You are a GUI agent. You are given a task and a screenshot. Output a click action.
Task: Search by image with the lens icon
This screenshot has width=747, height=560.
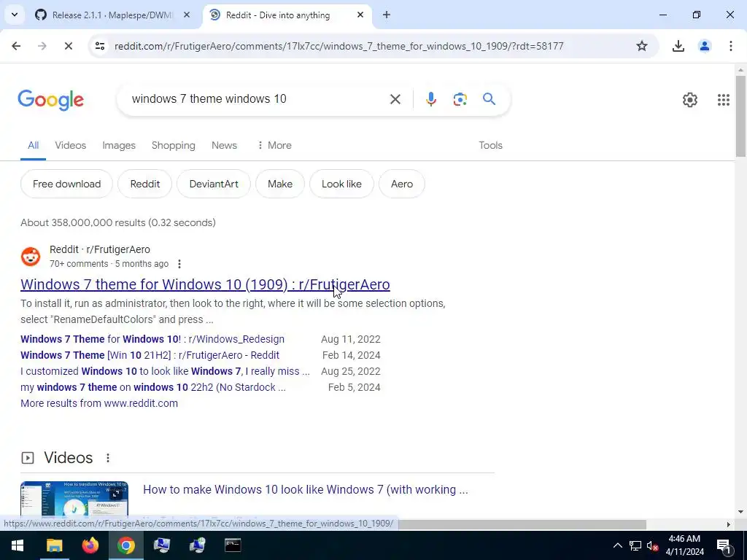(460, 99)
